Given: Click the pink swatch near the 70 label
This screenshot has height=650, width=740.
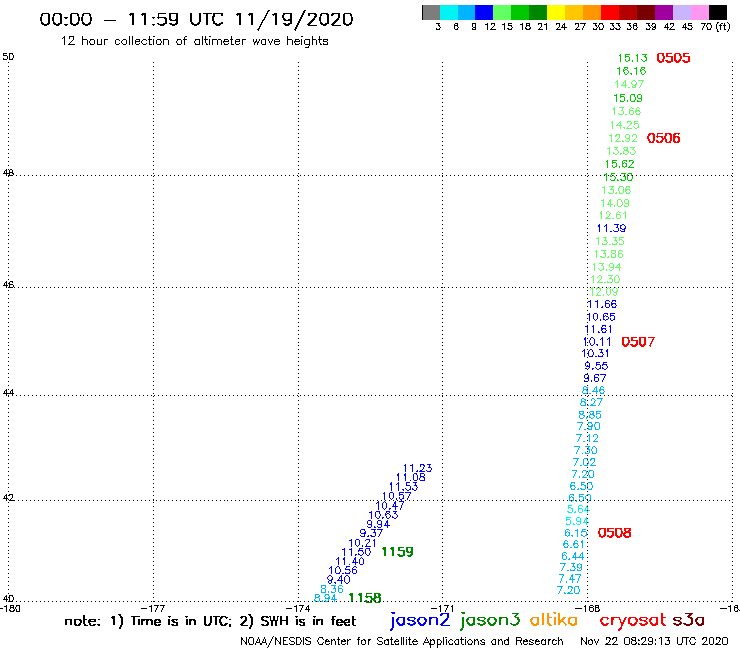Looking at the screenshot, I should click(x=699, y=12).
